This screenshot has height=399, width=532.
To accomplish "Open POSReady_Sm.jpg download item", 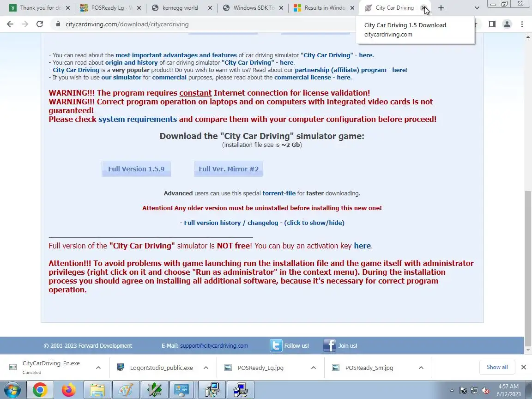I will coord(369,368).
